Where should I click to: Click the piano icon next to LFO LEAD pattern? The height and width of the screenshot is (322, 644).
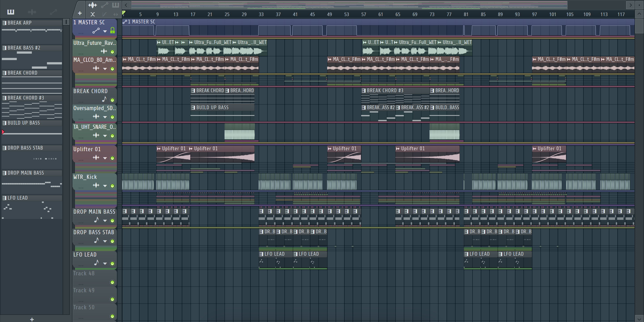[x=4, y=198]
